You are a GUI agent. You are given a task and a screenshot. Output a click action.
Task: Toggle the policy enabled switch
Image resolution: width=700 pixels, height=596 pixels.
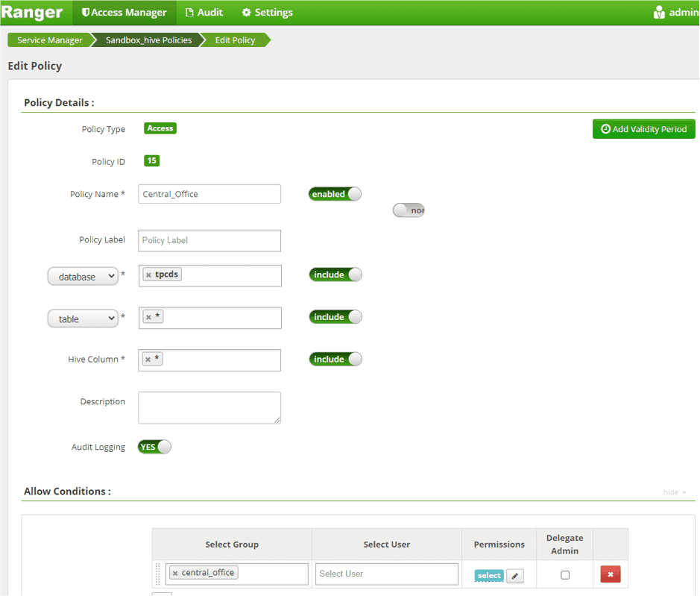(x=335, y=194)
